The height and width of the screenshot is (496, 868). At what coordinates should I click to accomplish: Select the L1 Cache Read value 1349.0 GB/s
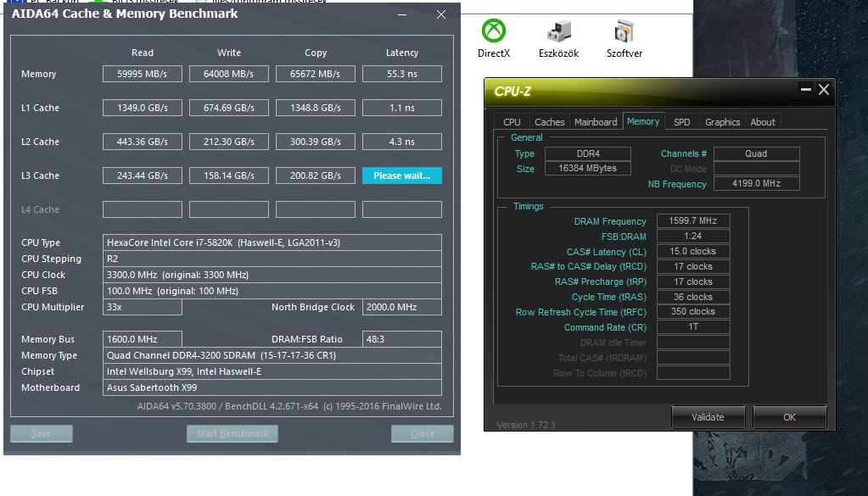click(x=143, y=108)
